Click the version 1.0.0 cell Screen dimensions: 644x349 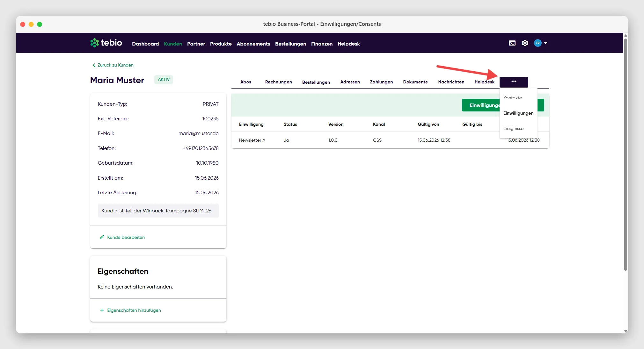point(333,140)
